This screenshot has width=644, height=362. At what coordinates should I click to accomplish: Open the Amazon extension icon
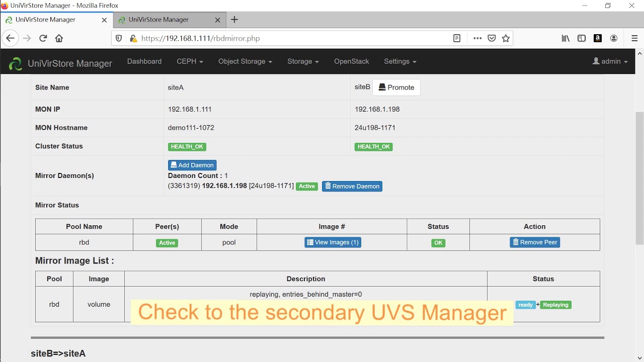598,38
